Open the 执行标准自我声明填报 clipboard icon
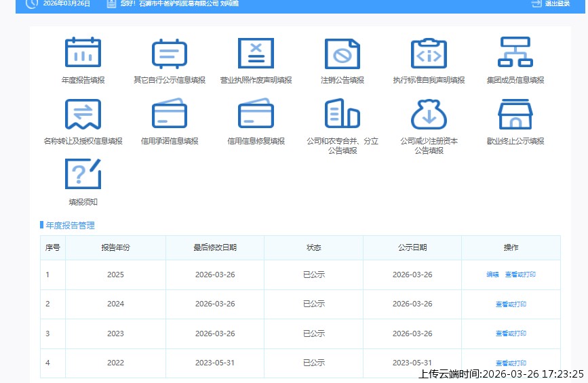Viewport: 588px width, 383px height. 429,54
